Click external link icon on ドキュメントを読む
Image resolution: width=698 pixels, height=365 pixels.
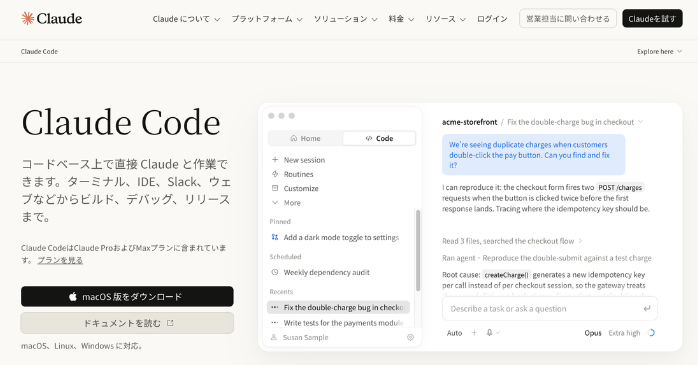tap(170, 323)
